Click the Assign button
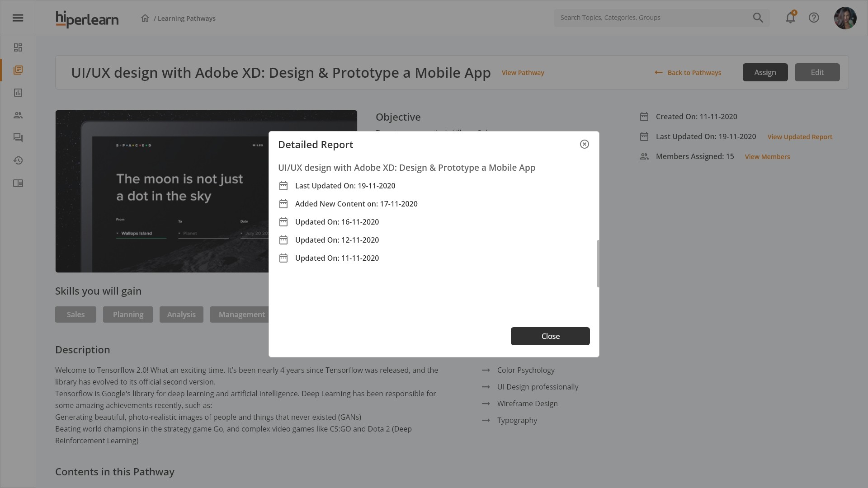Viewport: 868px width, 488px height. pyautogui.click(x=765, y=72)
